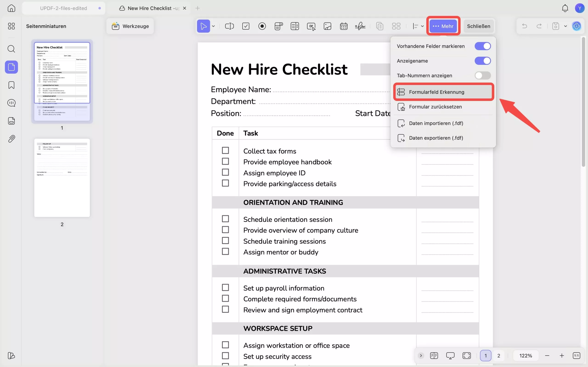Turn off the Anzeigename switch
Image resolution: width=588 pixels, height=367 pixels.
(x=483, y=61)
